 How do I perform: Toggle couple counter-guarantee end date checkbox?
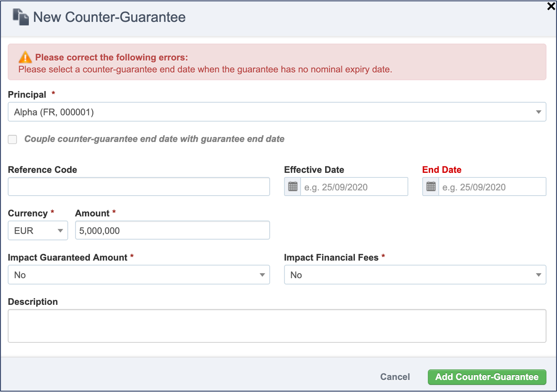point(13,139)
